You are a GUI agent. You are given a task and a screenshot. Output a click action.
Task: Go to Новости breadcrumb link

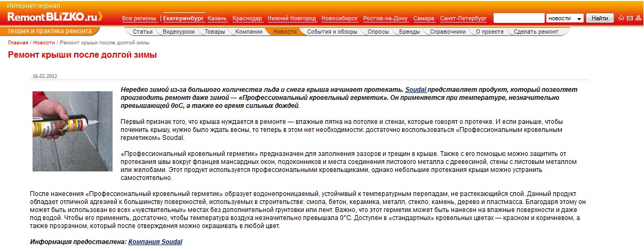pyautogui.click(x=44, y=42)
